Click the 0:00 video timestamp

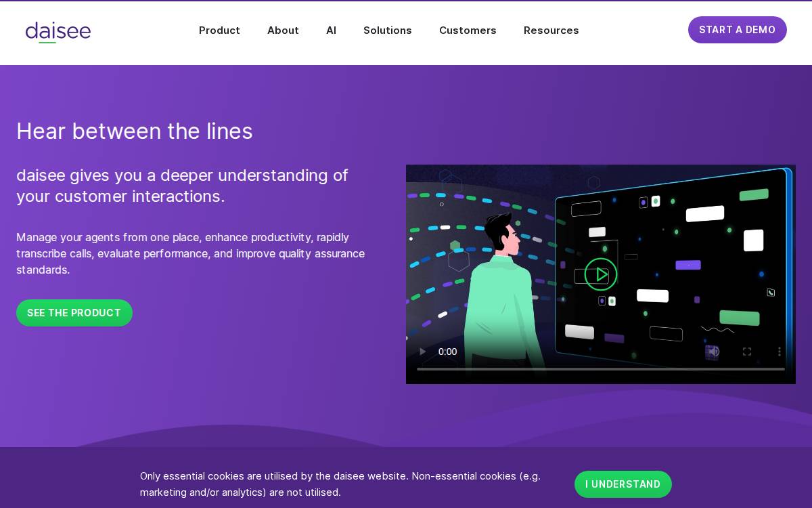click(447, 352)
